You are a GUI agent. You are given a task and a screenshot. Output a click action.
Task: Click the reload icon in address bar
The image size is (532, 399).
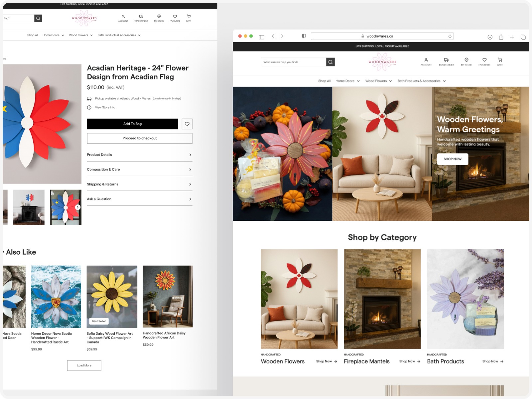point(450,36)
